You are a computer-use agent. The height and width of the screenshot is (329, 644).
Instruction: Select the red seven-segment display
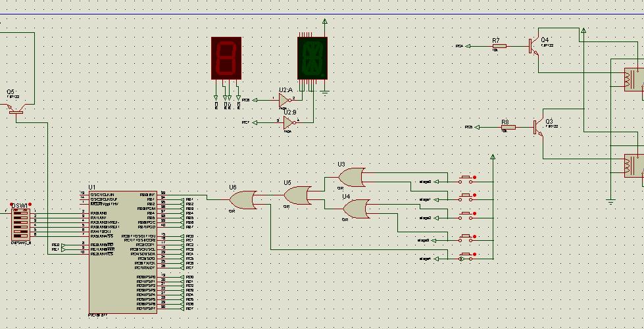(226, 58)
